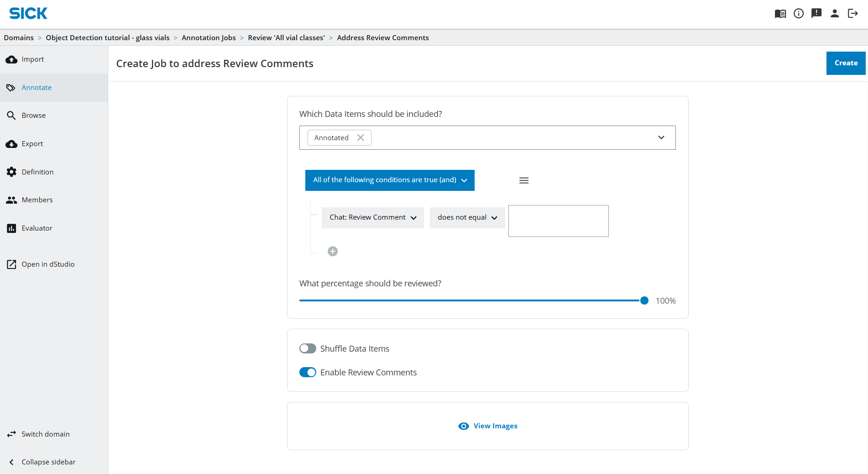Open the Evaluator panel
Screen dimensions: 868x474
(37, 228)
